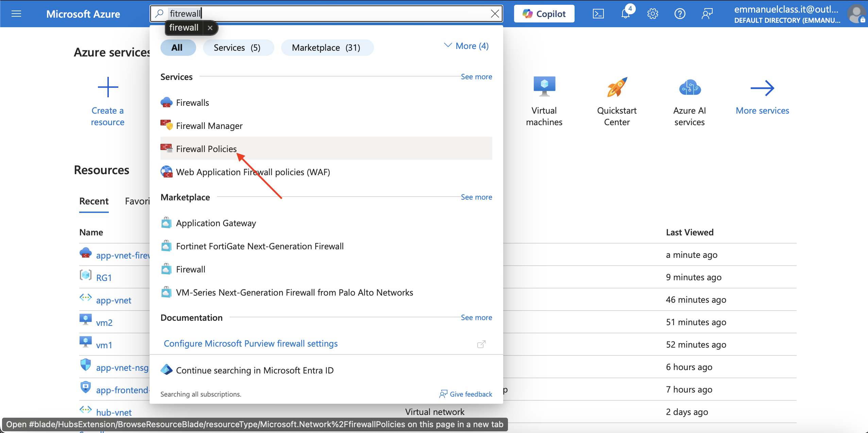The width and height of the screenshot is (868, 433).
Task: Open app-vnet-firewall recent resource
Action: tap(123, 255)
